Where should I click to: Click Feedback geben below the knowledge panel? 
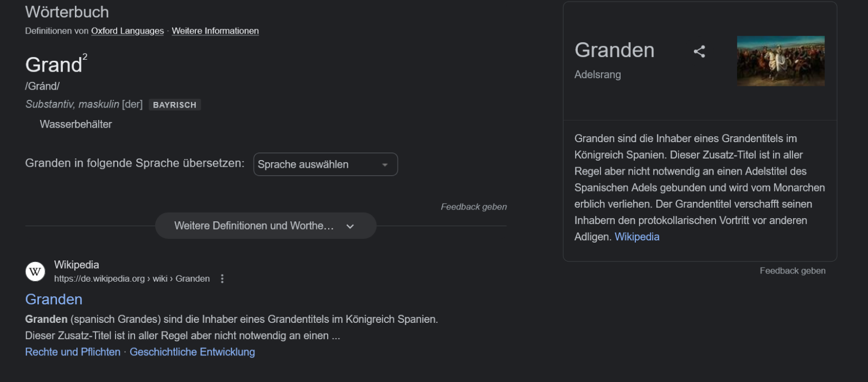point(792,271)
